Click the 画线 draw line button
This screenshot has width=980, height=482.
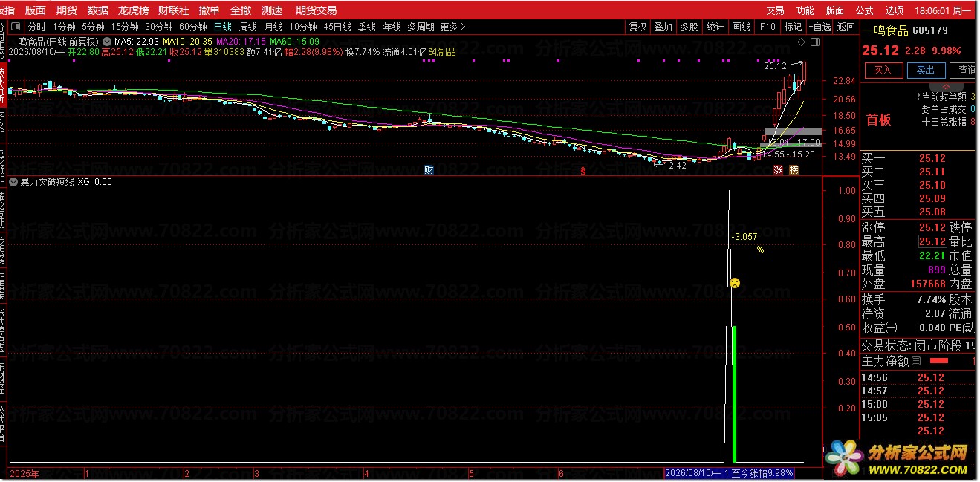741,27
